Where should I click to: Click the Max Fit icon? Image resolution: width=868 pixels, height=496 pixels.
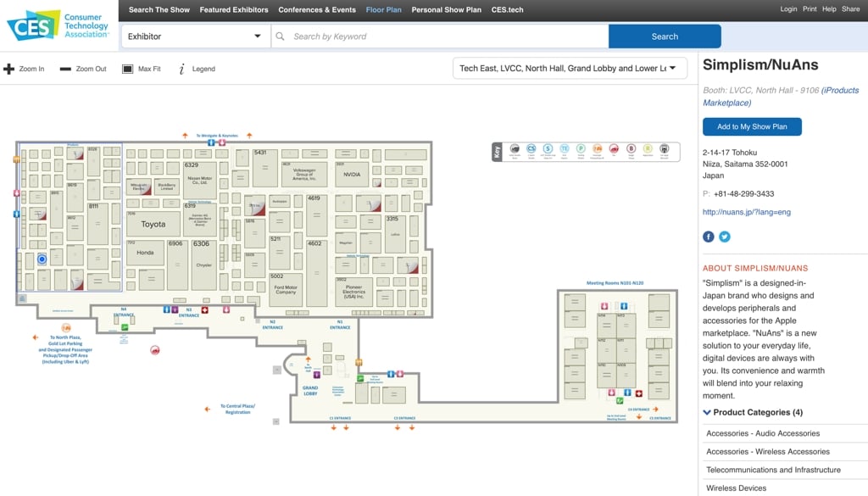click(x=128, y=69)
